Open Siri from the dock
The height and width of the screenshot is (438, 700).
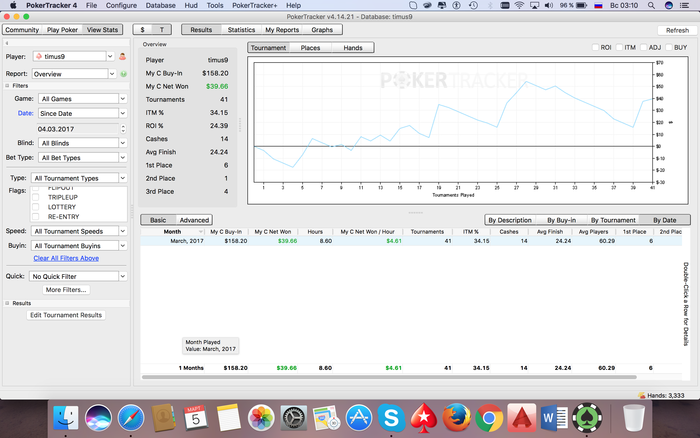pyautogui.click(x=98, y=418)
